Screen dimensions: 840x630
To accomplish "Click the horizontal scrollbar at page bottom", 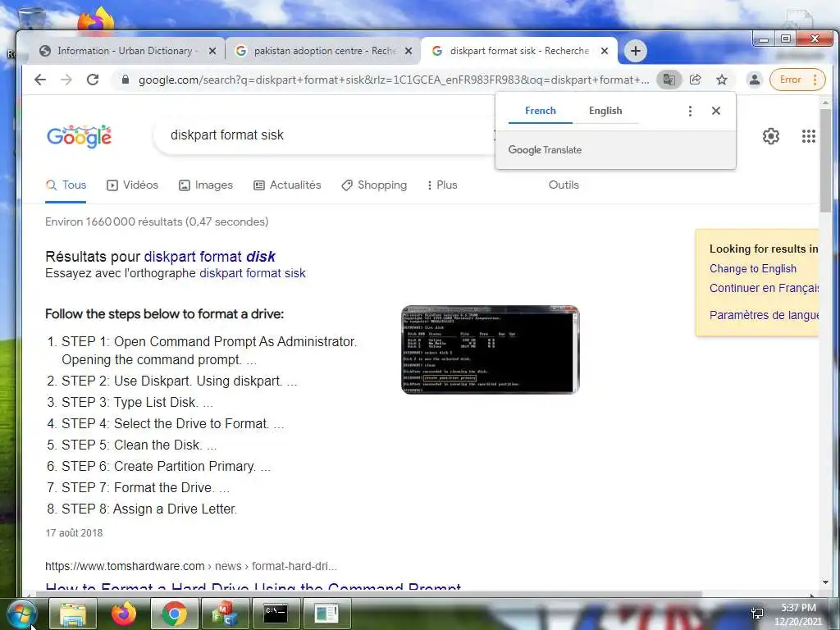I will (x=370, y=594).
